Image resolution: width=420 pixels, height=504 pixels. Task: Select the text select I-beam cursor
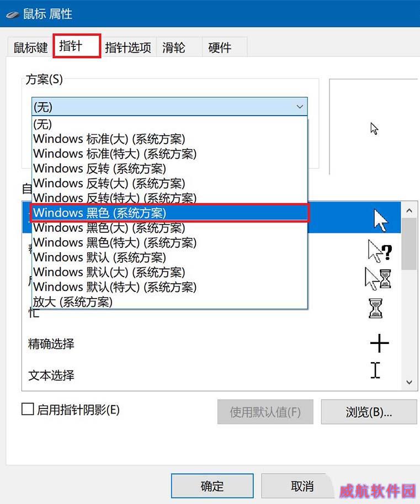click(x=375, y=370)
